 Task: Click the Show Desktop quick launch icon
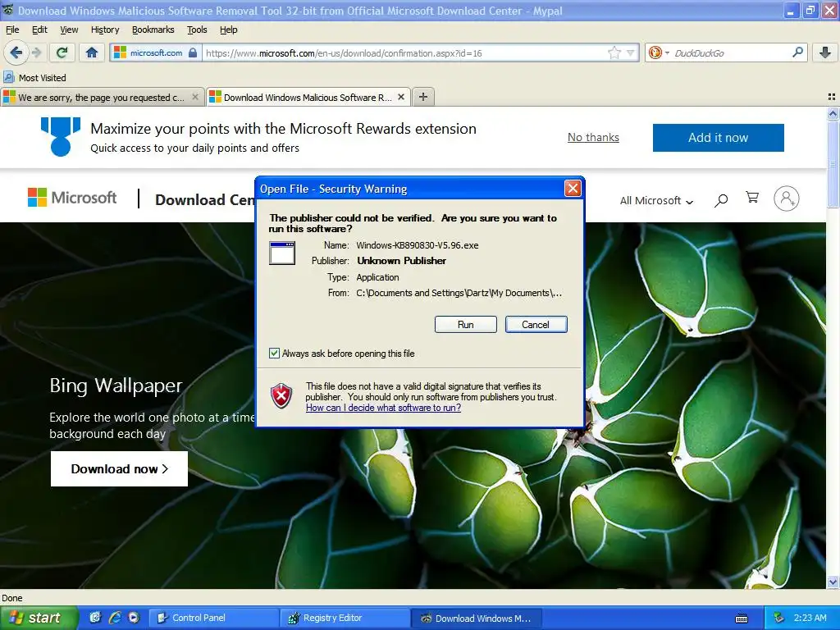pyautogui.click(x=95, y=618)
